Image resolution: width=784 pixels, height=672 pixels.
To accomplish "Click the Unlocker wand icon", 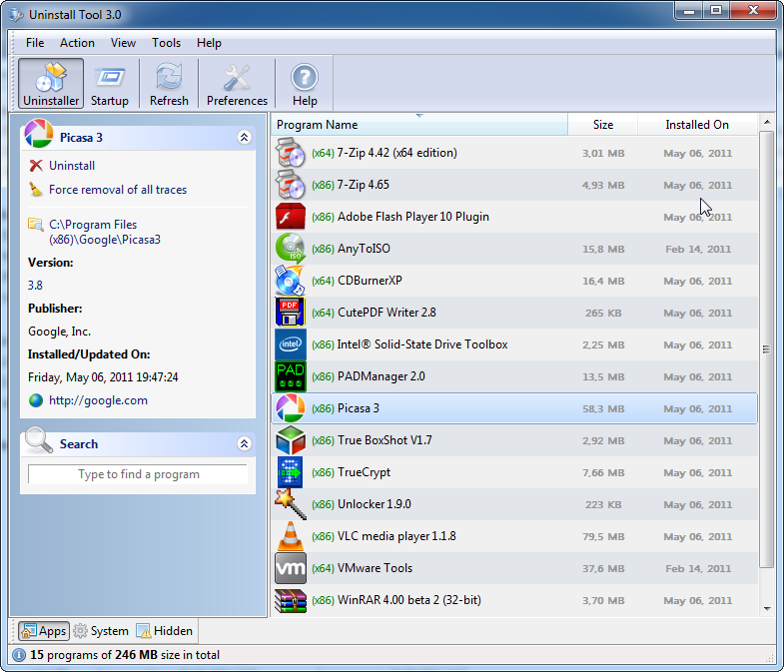I will [x=290, y=504].
